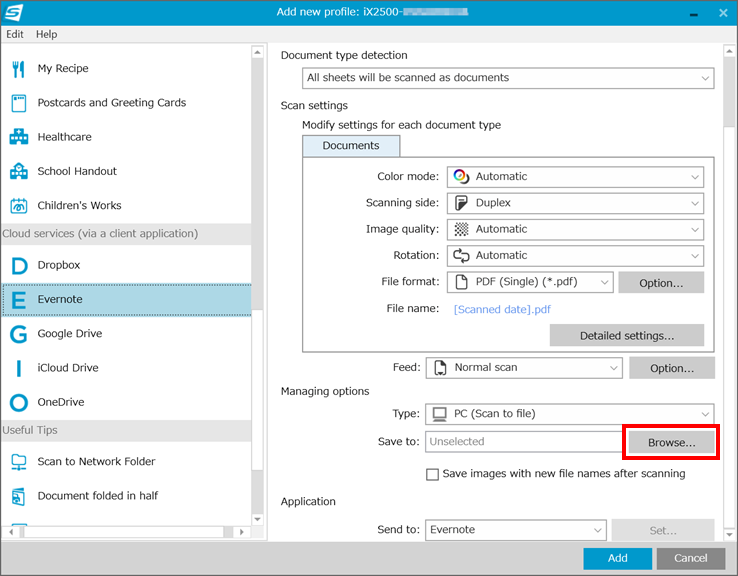Image resolution: width=738 pixels, height=576 pixels.
Task: Open the Feed Normal scan dropdown arrow
Action: click(613, 368)
